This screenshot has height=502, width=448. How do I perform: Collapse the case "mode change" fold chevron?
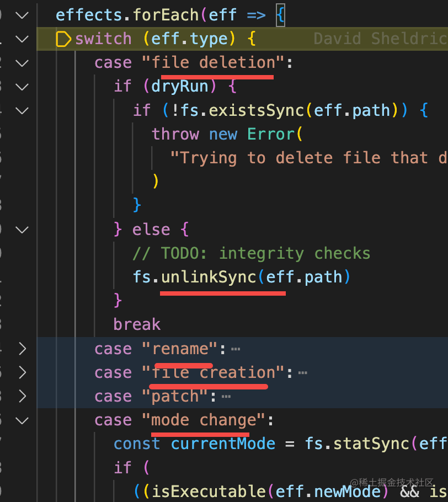pos(22,420)
